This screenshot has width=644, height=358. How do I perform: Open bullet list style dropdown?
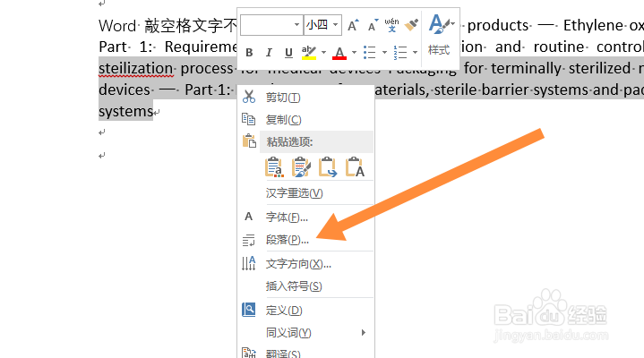[x=384, y=53]
